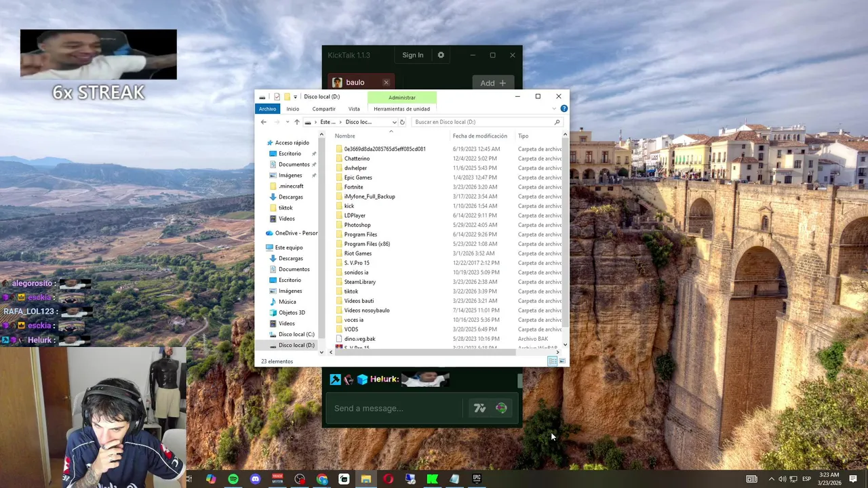
Task: Select Música in navigation pane
Action: [287, 302]
